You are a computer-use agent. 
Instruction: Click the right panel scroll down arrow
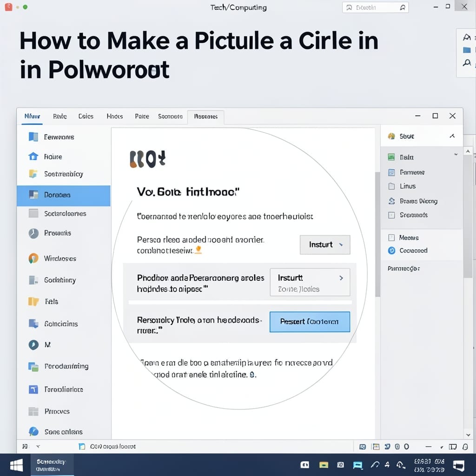pos(468,435)
